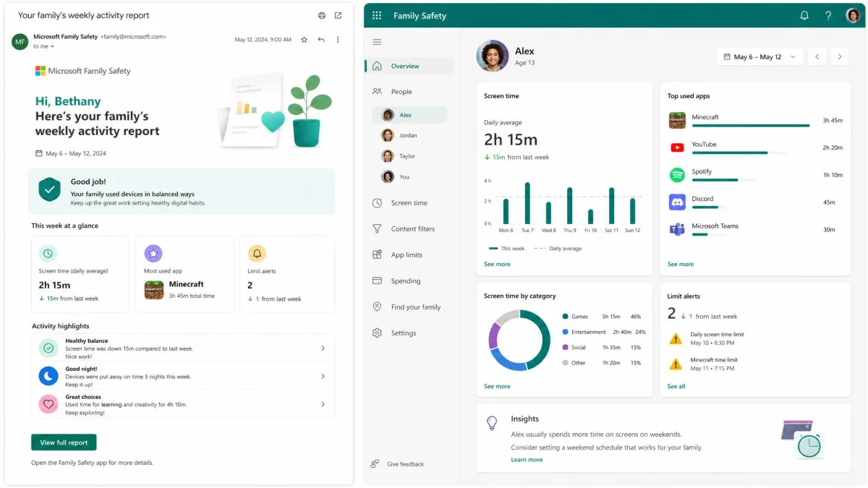The width and height of the screenshot is (868, 488).
Task: Click the Insights lightbulb icon
Action: (492, 423)
